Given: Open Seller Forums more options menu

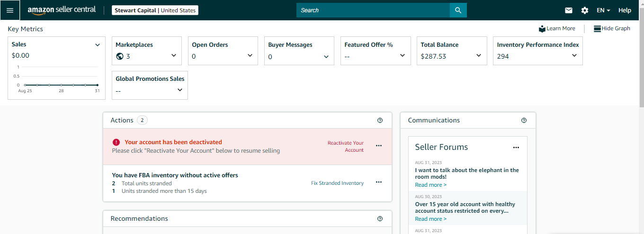Looking at the screenshot, I should coord(516,147).
